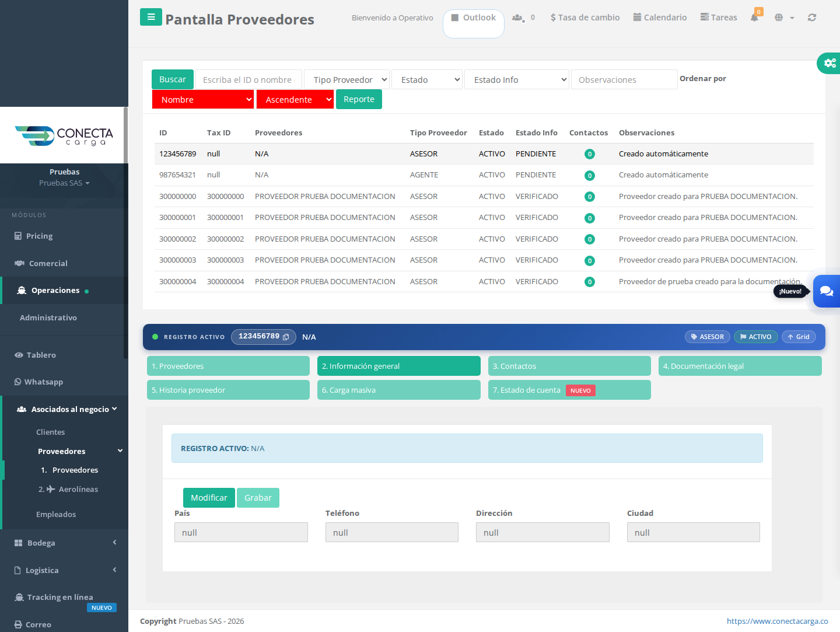Open the globe language menu
The image size is (840, 632).
tap(784, 18)
